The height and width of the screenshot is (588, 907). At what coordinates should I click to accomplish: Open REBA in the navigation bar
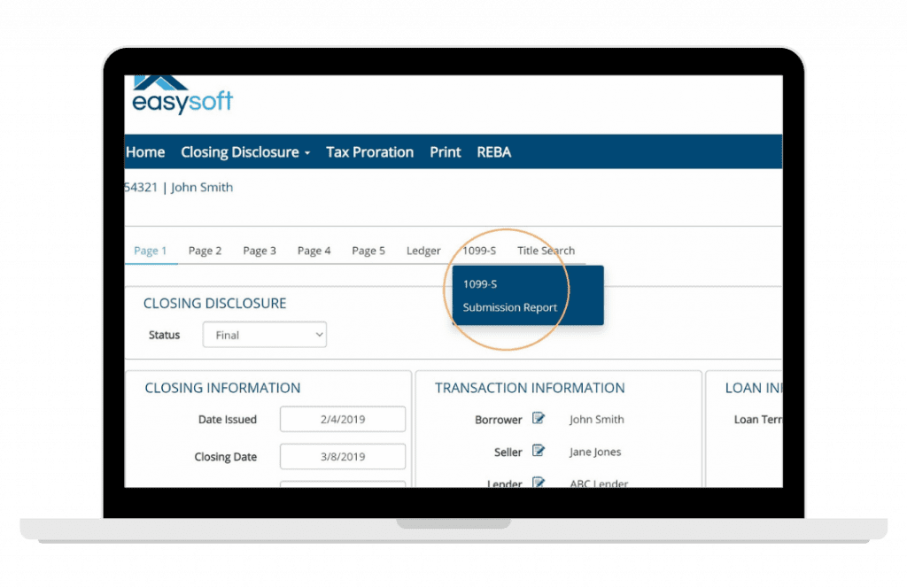(493, 152)
